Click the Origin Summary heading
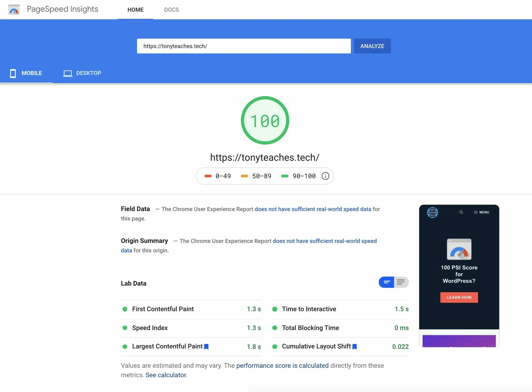 click(x=144, y=241)
